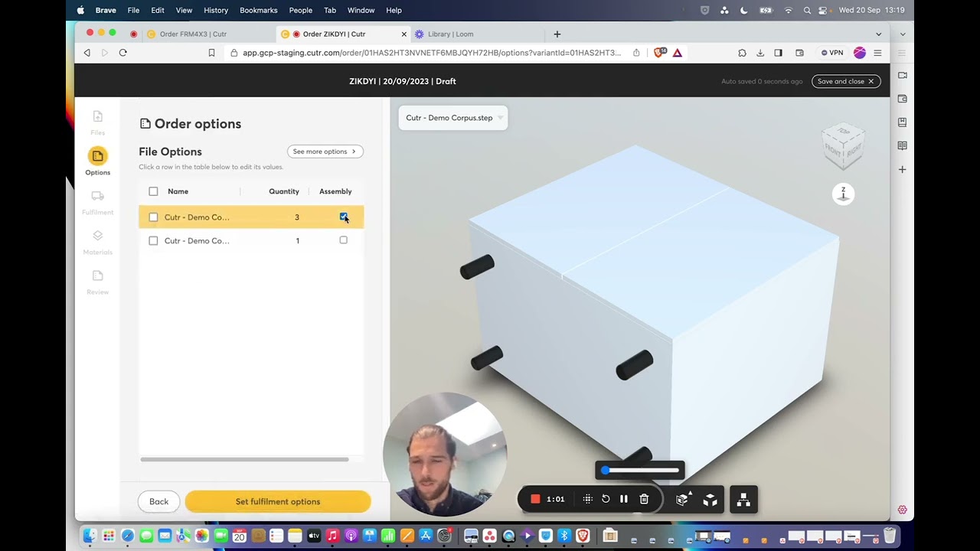Open Control Center in menu bar
This screenshot has width=980, height=551.
823,10
